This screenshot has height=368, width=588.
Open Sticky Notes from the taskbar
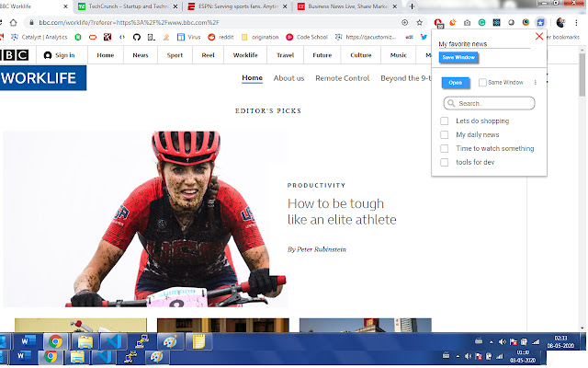(x=198, y=341)
